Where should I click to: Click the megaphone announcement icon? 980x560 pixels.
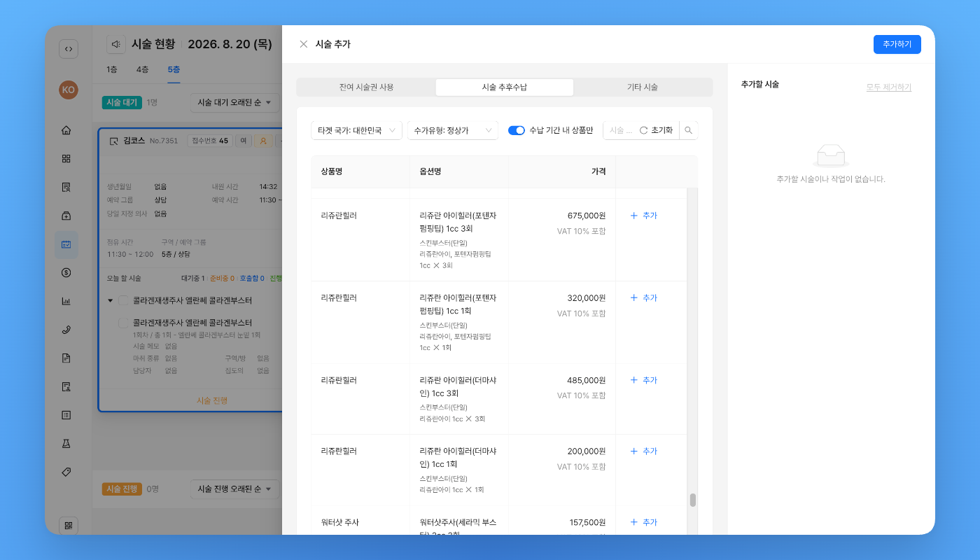(x=116, y=44)
